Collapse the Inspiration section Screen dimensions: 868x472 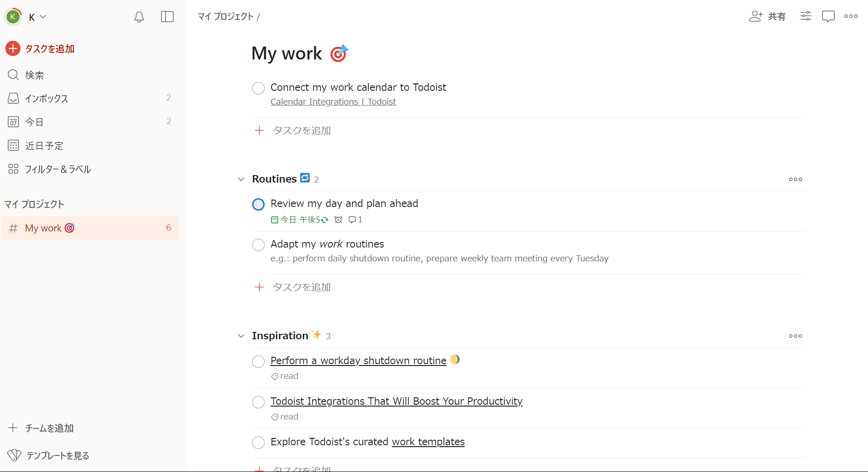(x=241, y=336)
